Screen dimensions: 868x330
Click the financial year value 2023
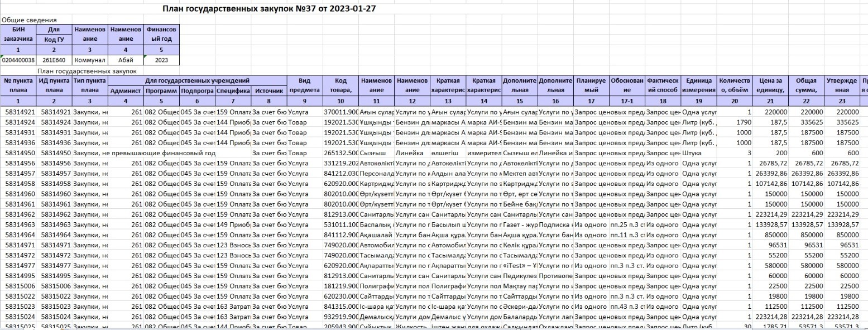click(x=162, y=60)
